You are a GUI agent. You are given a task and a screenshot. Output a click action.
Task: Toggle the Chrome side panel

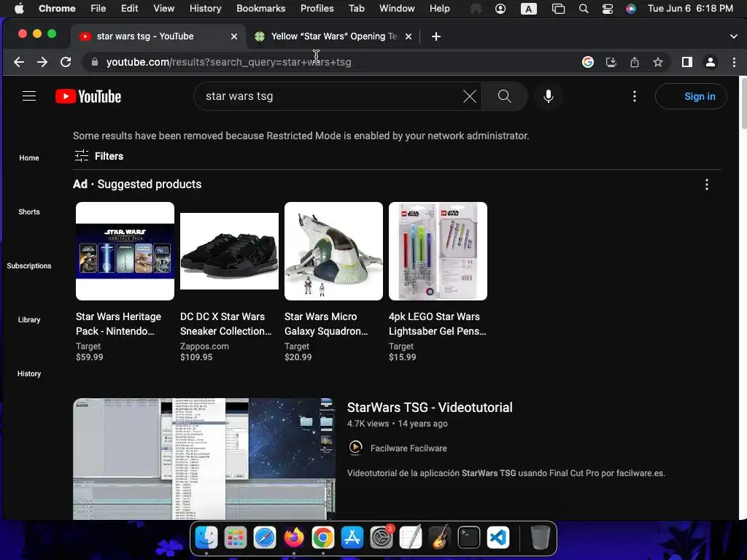[687, 62]
